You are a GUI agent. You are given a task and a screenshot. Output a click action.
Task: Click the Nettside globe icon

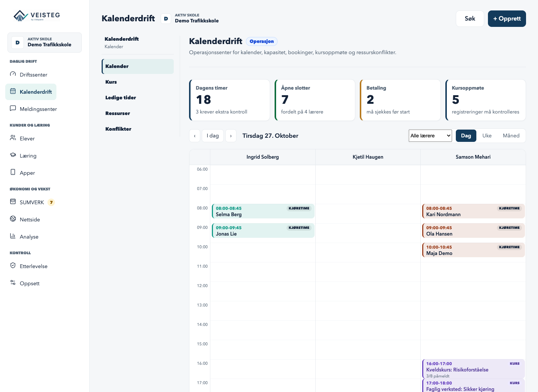pyautogui.click(x=13, y=219)
